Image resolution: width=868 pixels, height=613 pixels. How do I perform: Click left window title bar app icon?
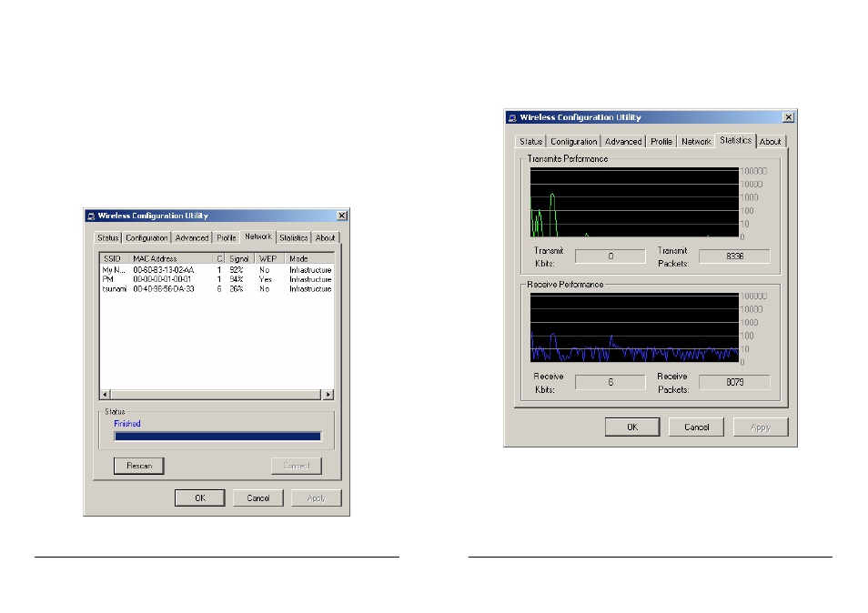coord(91,216)
